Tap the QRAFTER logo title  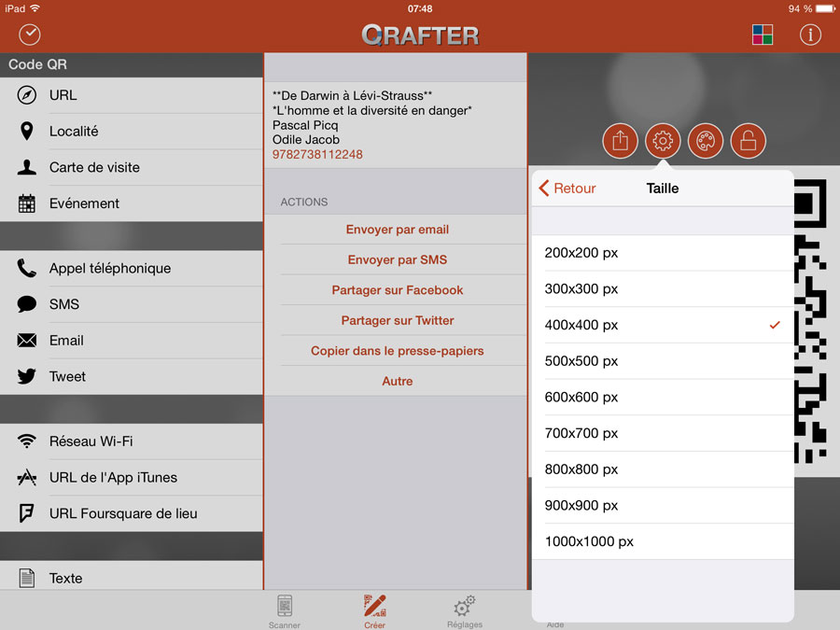click(x=420, y=35)
